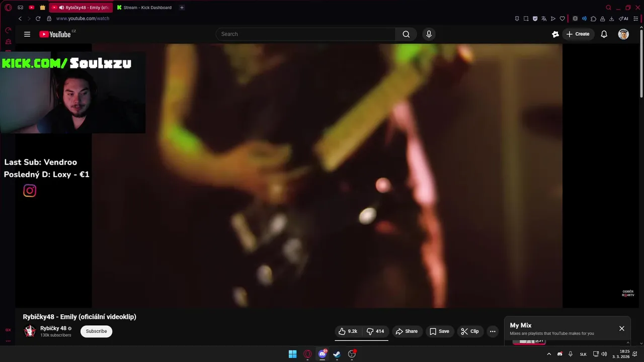The image size is (644, 362).
Task: Switch to the pinned YouTube tab
Action: click(32, 8)
